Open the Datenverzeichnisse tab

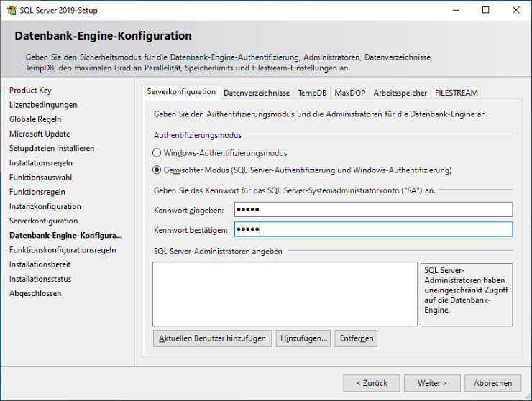click(x=257, y=93)
